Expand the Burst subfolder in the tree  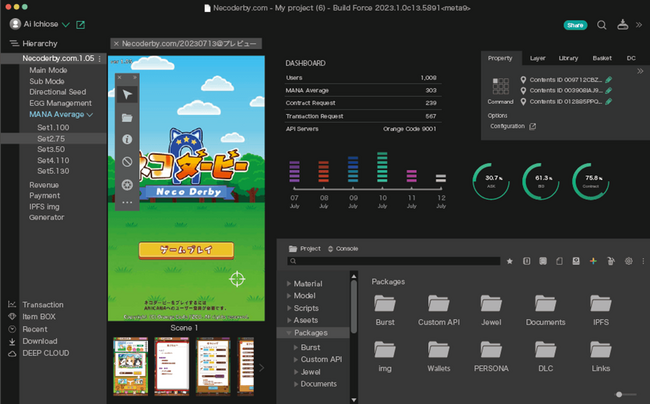tap(296, 347)
